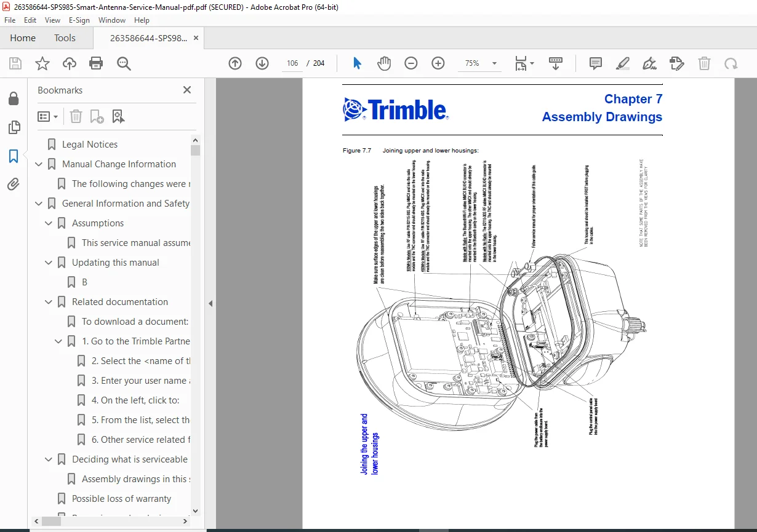Screen dimensions: 757x532
Task: Add a comment note icon
Action: [595, 63]
